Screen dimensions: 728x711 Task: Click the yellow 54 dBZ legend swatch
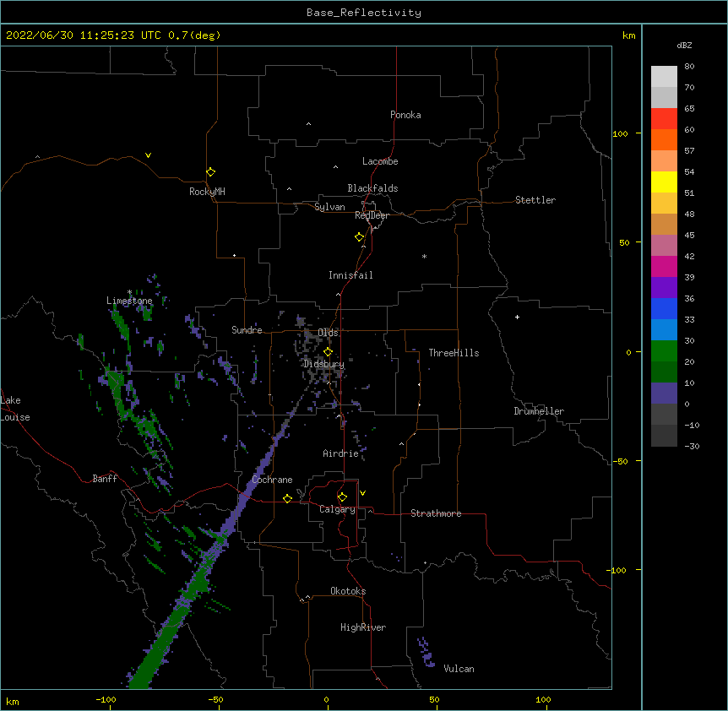[x=664, y=182]
